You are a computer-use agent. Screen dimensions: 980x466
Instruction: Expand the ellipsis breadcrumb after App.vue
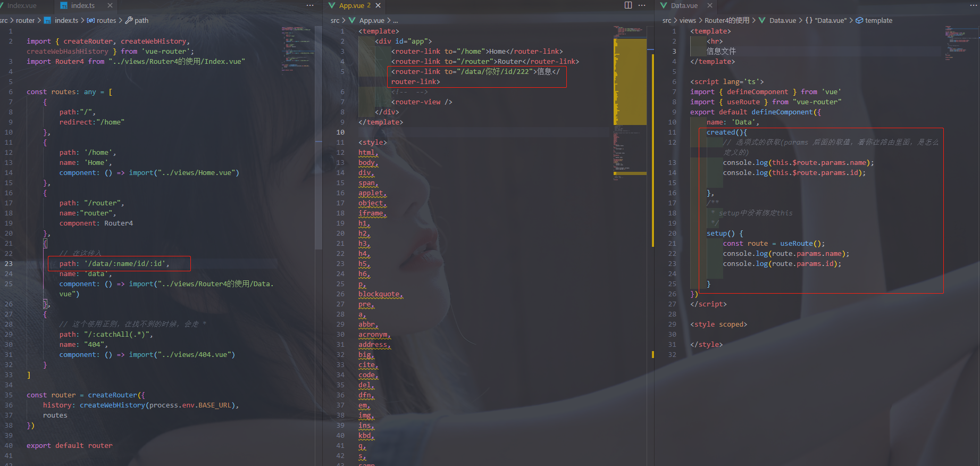[396, 20]
